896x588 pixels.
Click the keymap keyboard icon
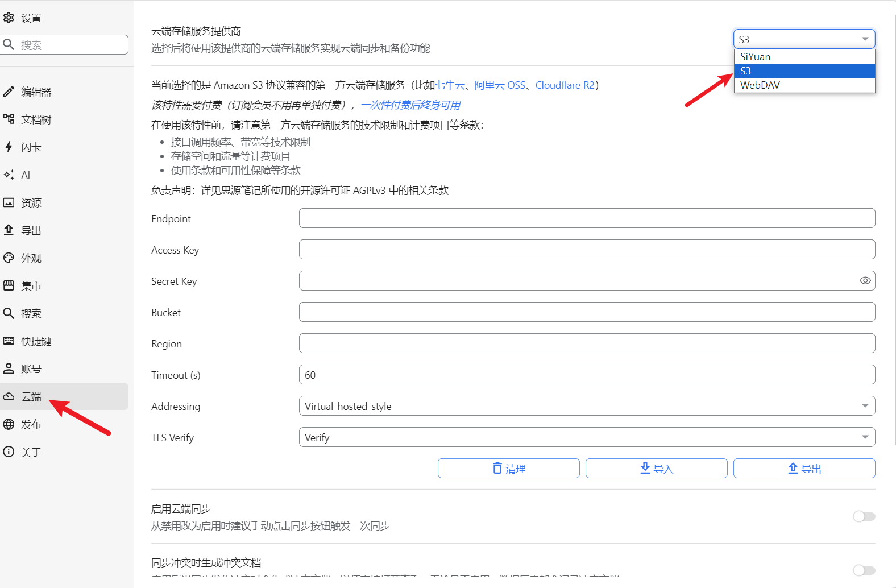9,341
